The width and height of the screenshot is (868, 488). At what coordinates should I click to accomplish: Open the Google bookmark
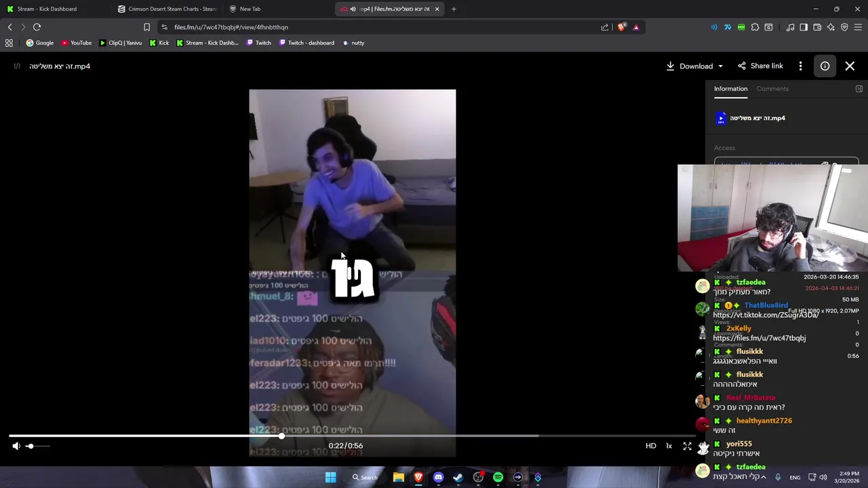tap(39, 43)
